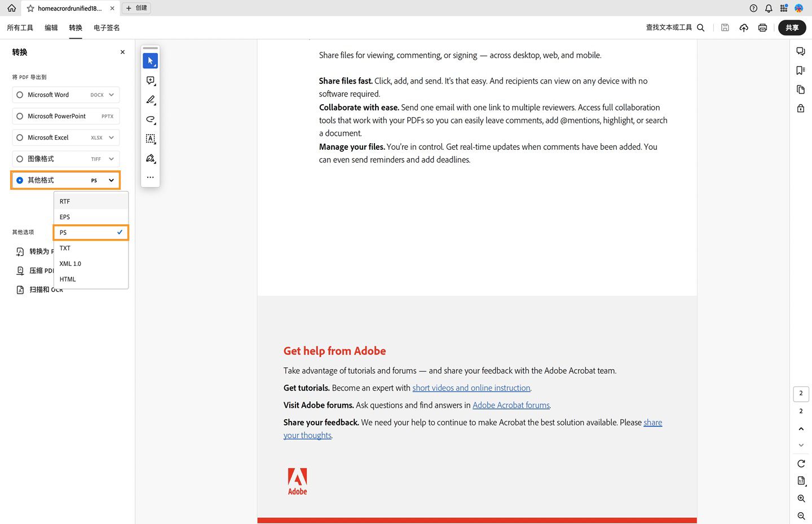The width and height of the screenshot is (812, 524).
Task: Select the Microsoft Word radio button
Action: [x=20, y=95]
